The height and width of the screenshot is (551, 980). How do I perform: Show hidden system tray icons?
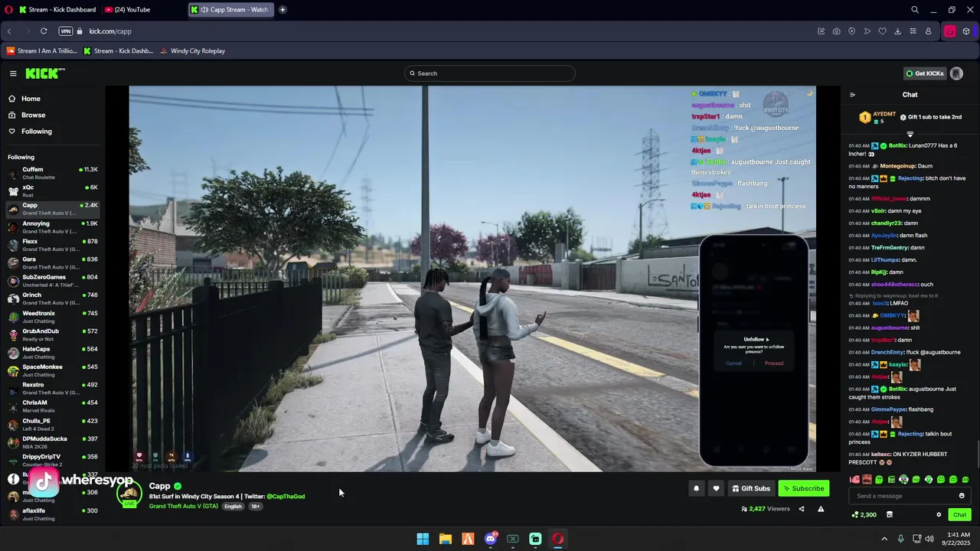(x=884, y=539)
